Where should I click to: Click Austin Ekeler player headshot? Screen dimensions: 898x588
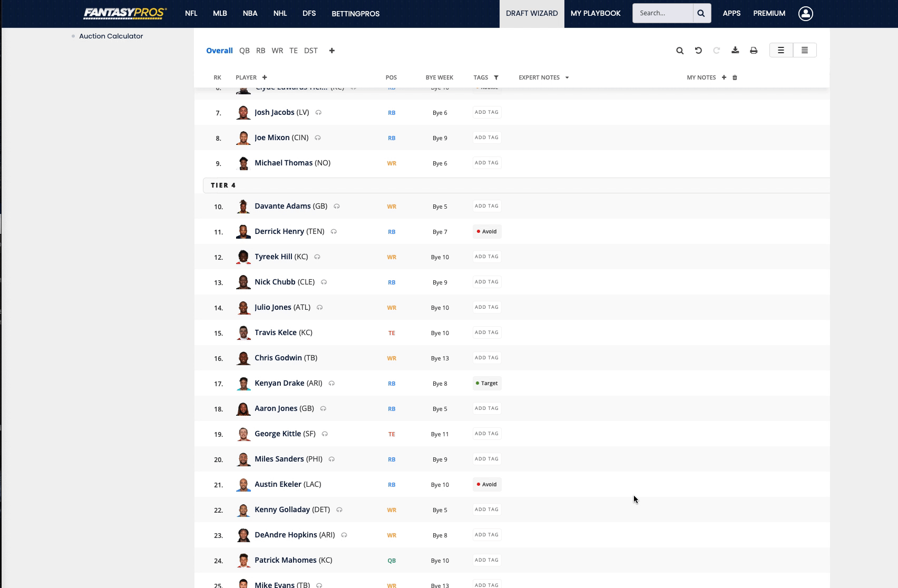point(243,484)
